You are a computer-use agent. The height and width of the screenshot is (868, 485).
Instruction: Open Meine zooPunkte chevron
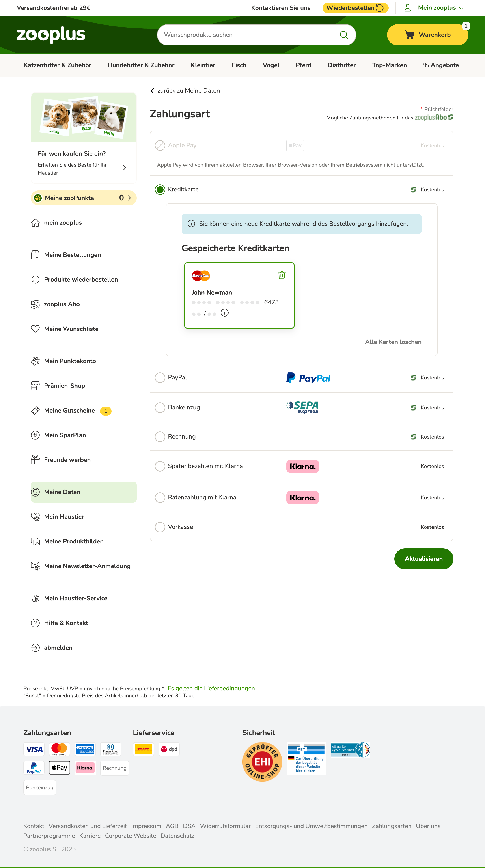tap(129, 198)
